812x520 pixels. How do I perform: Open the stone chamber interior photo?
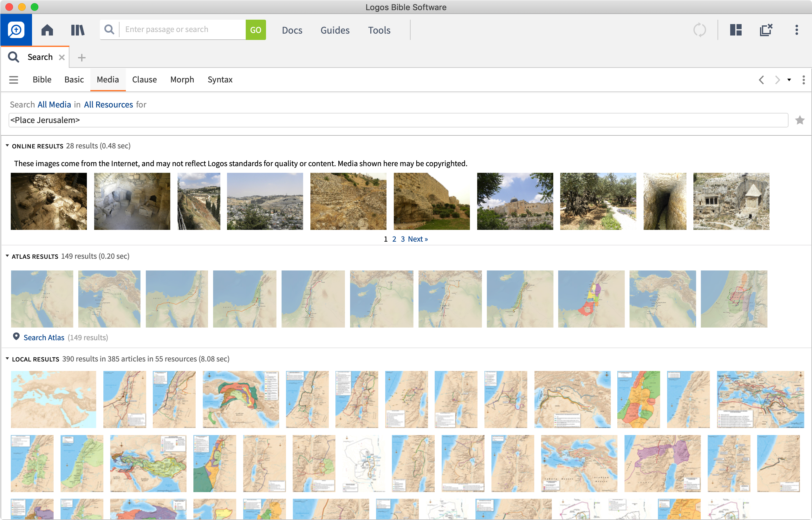click(x=132, y=201)
